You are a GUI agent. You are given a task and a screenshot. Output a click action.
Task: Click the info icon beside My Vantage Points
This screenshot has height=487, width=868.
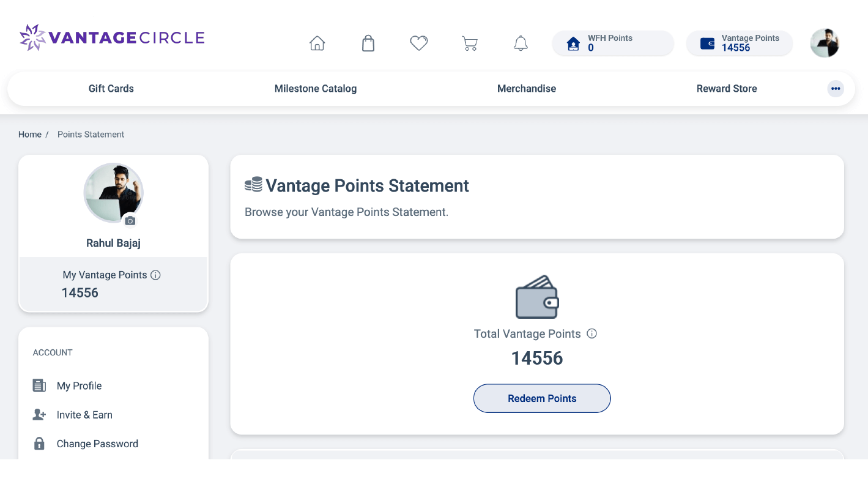coord(155,275)
